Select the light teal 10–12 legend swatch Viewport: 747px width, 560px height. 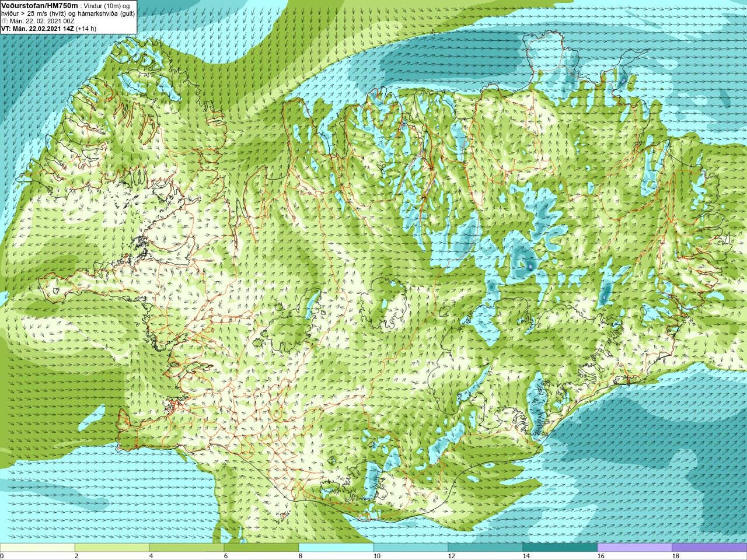click(x=411, y=548)
